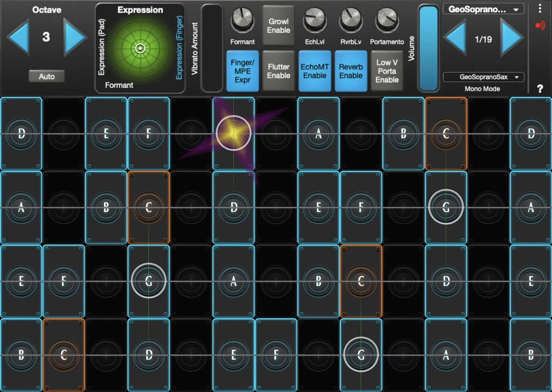
Task: Play the orange C pad in second row
Action: pyautogui.click(x=149, y=207)
